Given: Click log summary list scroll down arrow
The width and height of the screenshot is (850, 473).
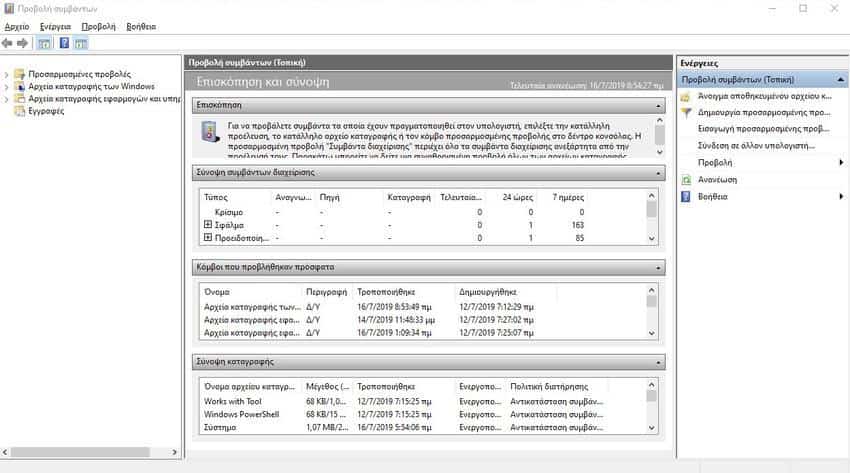Looking at the screenshot, I should pyautogui.click(x=652, y=428).
